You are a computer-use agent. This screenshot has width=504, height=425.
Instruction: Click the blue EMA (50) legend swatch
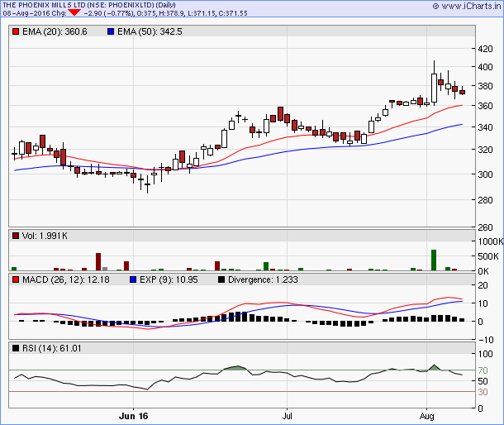click(x=111, y=32)
